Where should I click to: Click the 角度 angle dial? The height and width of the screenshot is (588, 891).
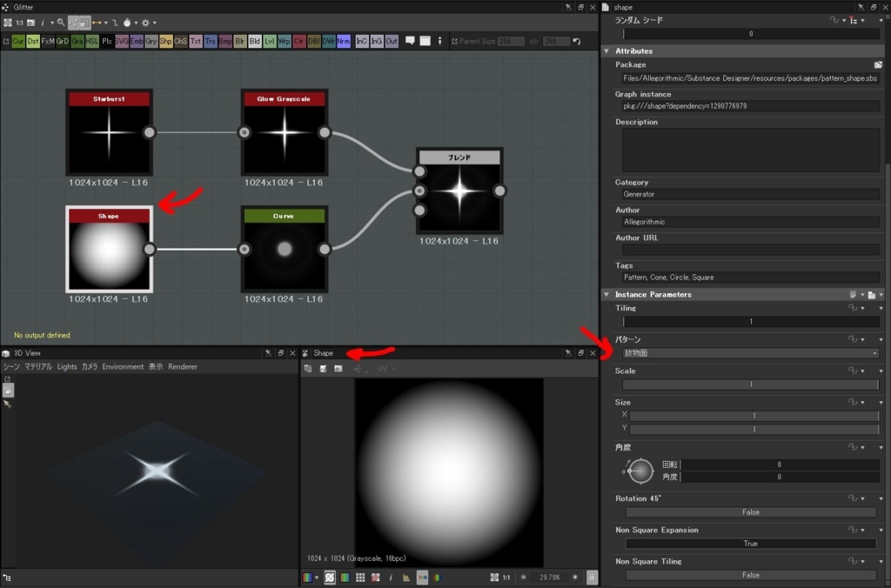640,471
